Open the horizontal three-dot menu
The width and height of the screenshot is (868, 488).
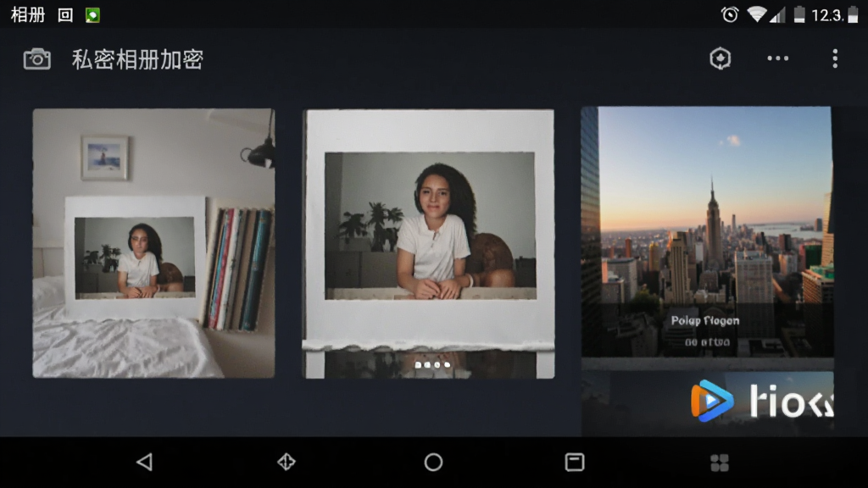pyautogui.click(x=778, y=58)
